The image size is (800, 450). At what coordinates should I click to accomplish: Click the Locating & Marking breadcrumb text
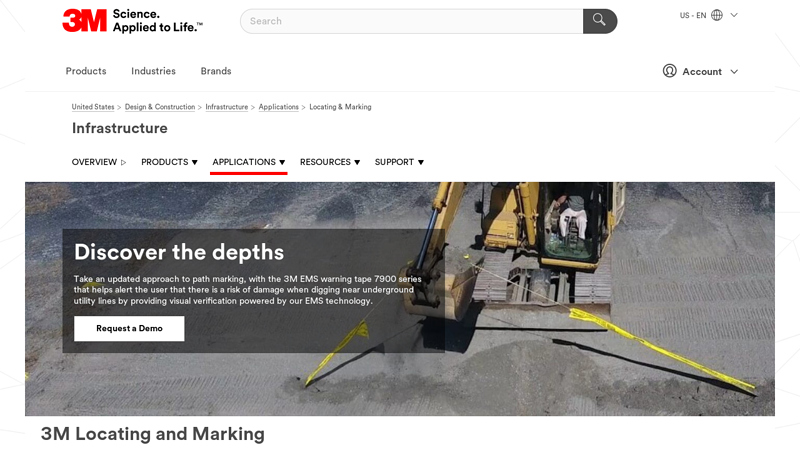tap(340, 107)
